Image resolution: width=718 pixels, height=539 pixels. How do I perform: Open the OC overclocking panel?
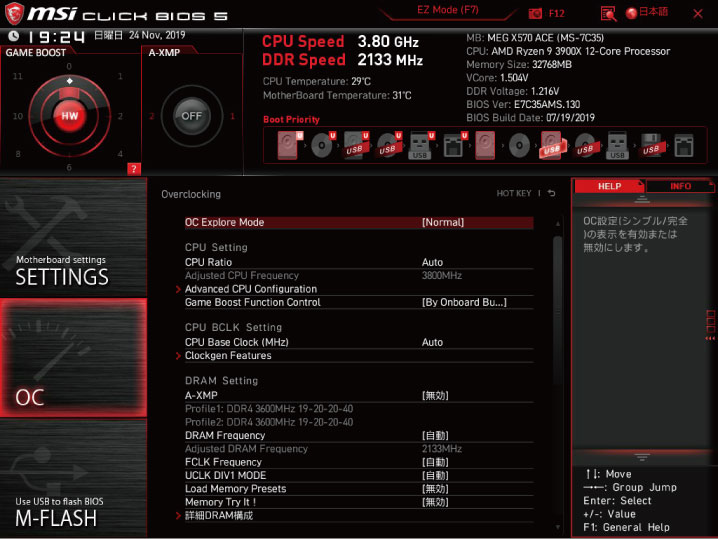73,358
